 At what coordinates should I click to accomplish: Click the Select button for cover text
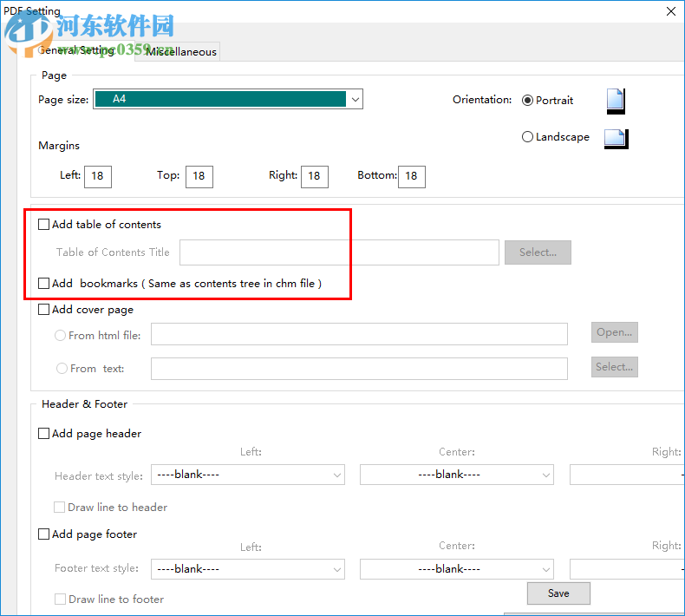coord(614,367)
